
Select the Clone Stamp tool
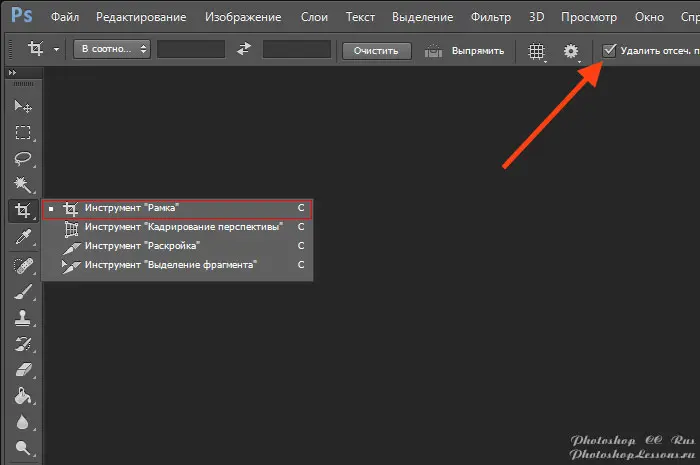click(22, 318)
